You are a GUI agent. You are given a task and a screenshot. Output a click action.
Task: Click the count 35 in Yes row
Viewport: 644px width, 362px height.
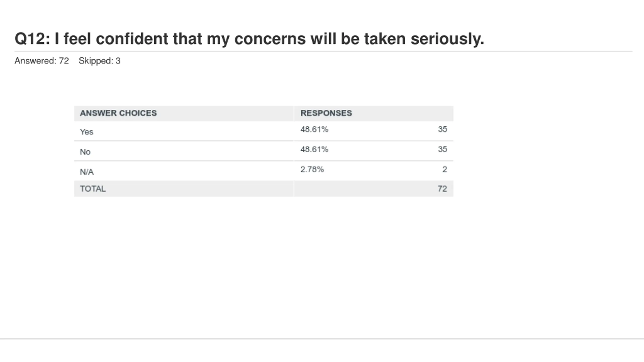pyautogui.click(x=442, y=129)
